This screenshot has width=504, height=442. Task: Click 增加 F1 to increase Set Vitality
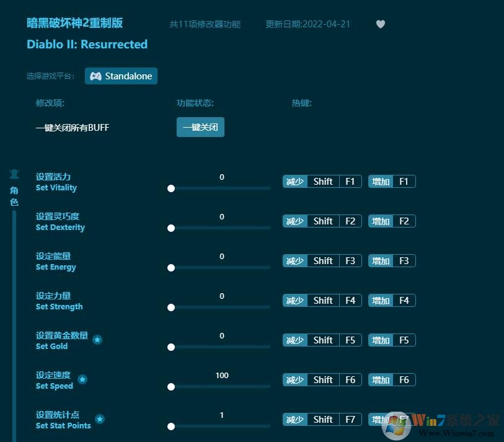pos(392,181)
